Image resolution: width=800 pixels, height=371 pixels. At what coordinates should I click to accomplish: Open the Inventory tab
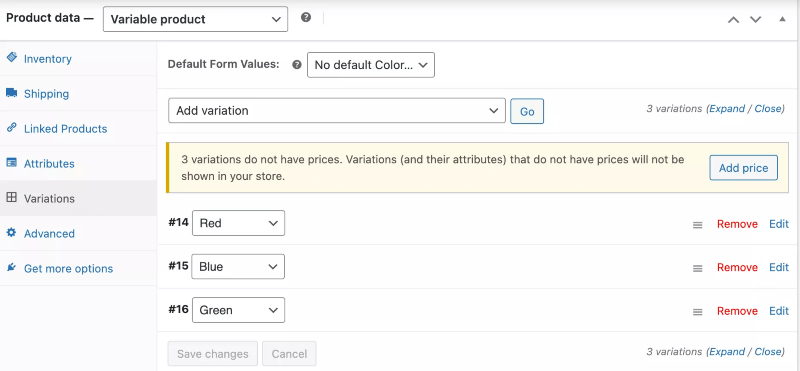(x=78, y=59)
